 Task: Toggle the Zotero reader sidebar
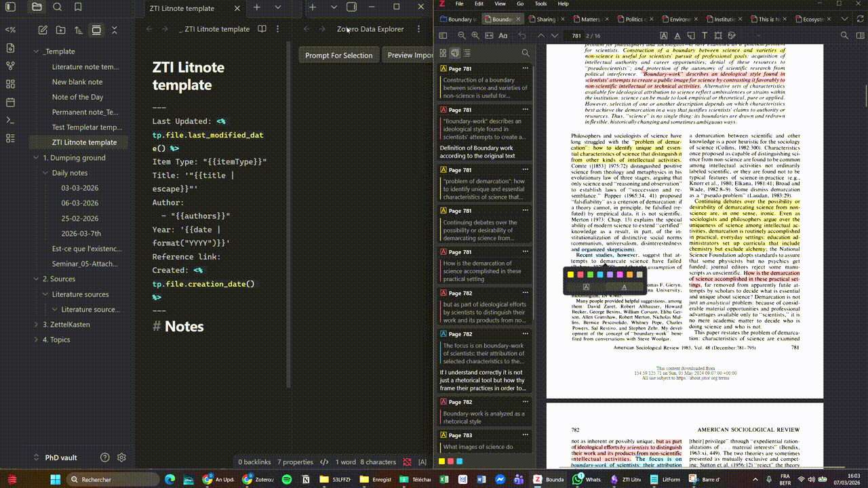click(443, 36)
